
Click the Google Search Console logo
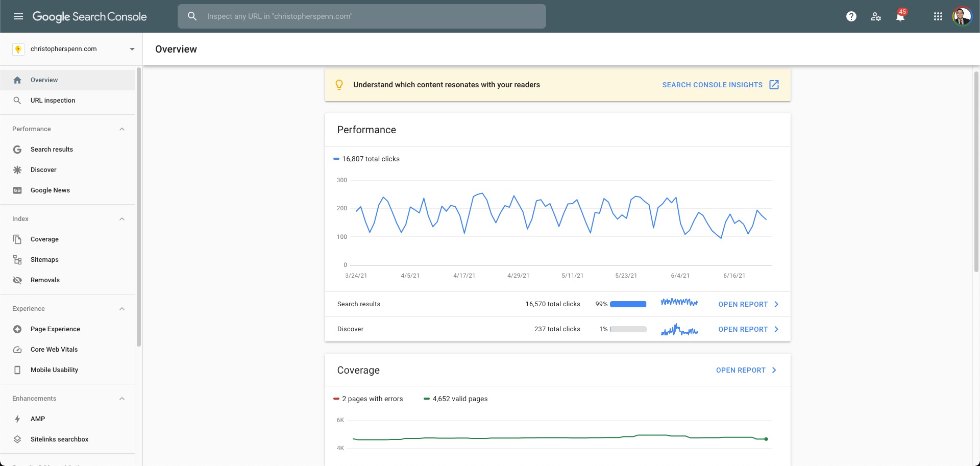click(x=90, y=16)
